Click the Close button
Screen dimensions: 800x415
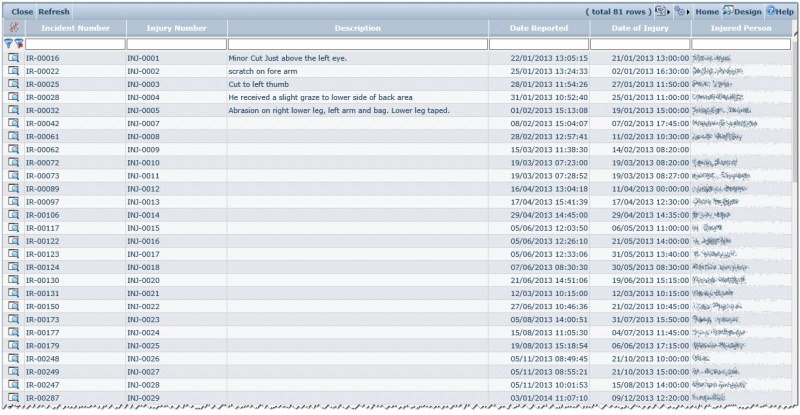[x=22, y=12]
